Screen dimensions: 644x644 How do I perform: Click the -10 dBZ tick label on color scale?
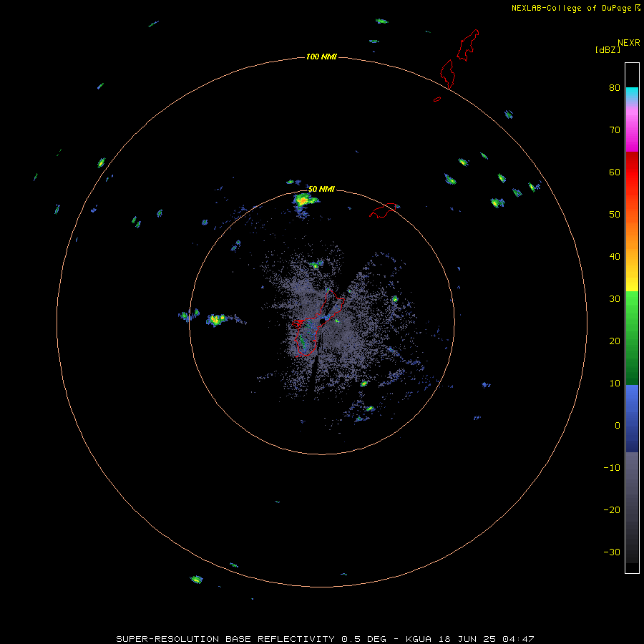point(612,467)
